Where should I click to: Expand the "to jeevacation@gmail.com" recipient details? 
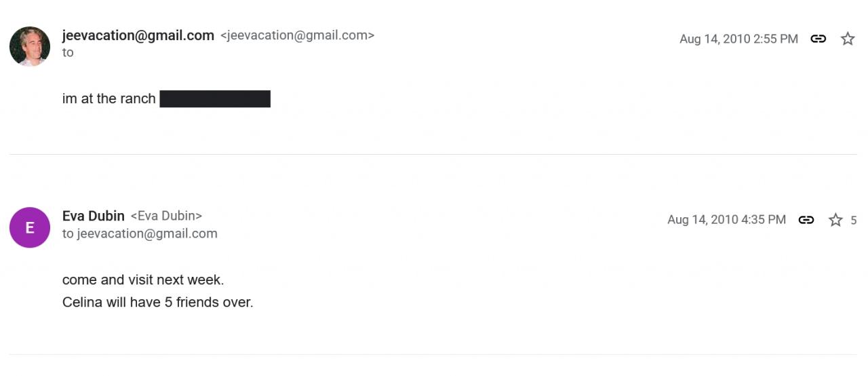point(140,233)
